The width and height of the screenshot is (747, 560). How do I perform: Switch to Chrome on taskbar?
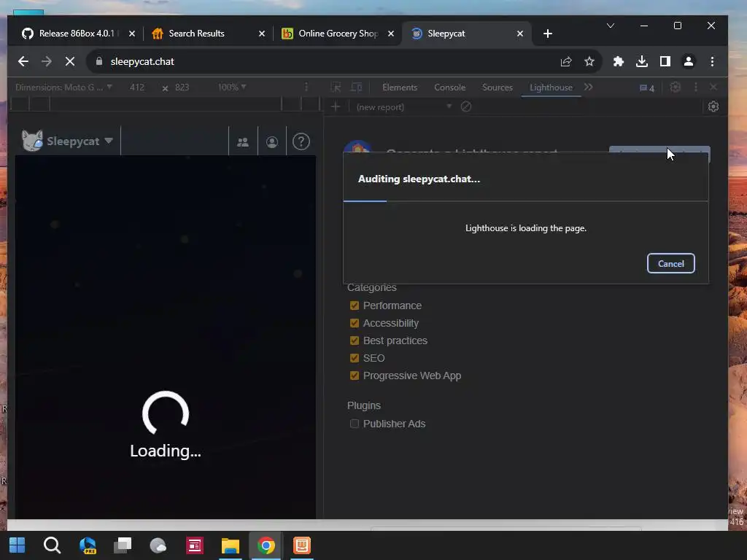[x=266, y=545]
